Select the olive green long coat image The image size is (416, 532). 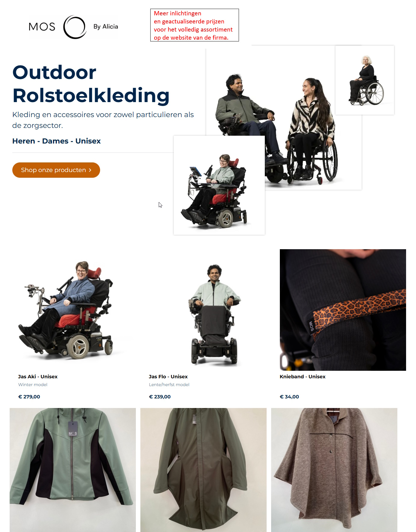pos(203,470)
